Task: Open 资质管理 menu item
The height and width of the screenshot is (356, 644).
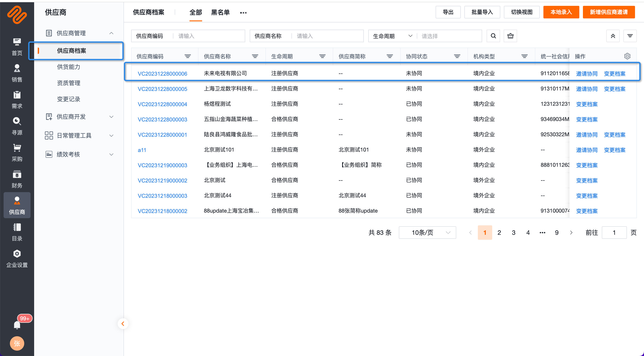Action: coord(68,83)
